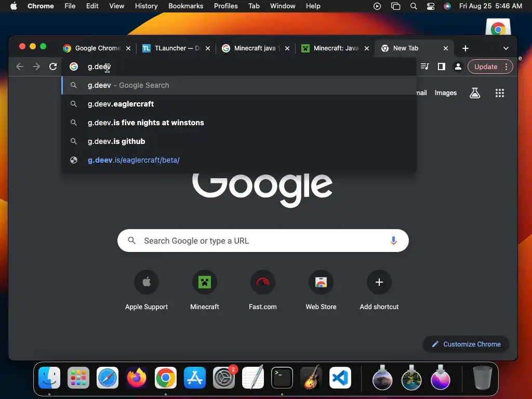Viewport: 532px width, 399px height.
Task: Click the Update button
Action: click(486, 66)
